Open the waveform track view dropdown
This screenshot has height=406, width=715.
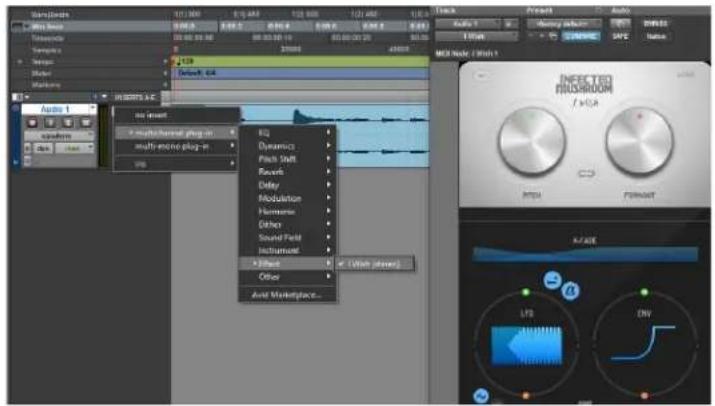coord(59,136)
